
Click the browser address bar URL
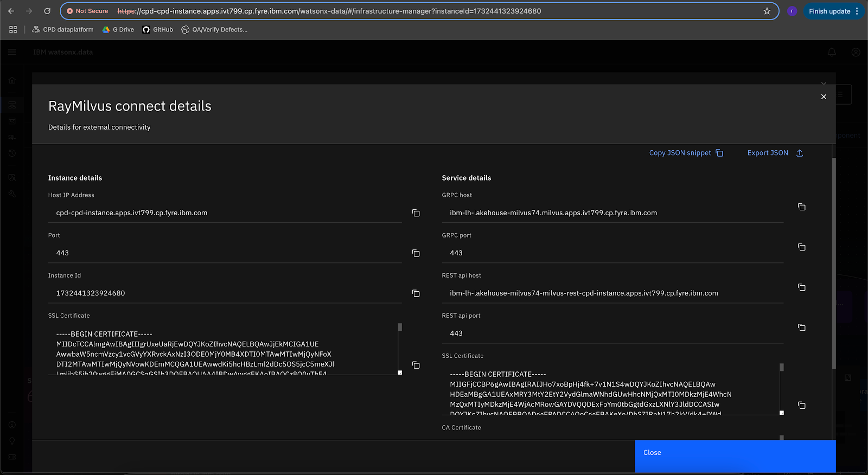click(329, 11)
